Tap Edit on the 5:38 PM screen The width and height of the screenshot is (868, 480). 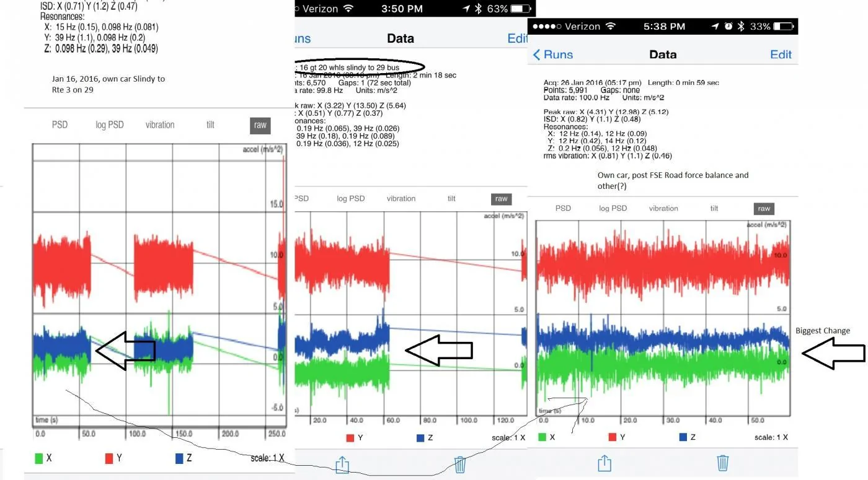point(781,55)
